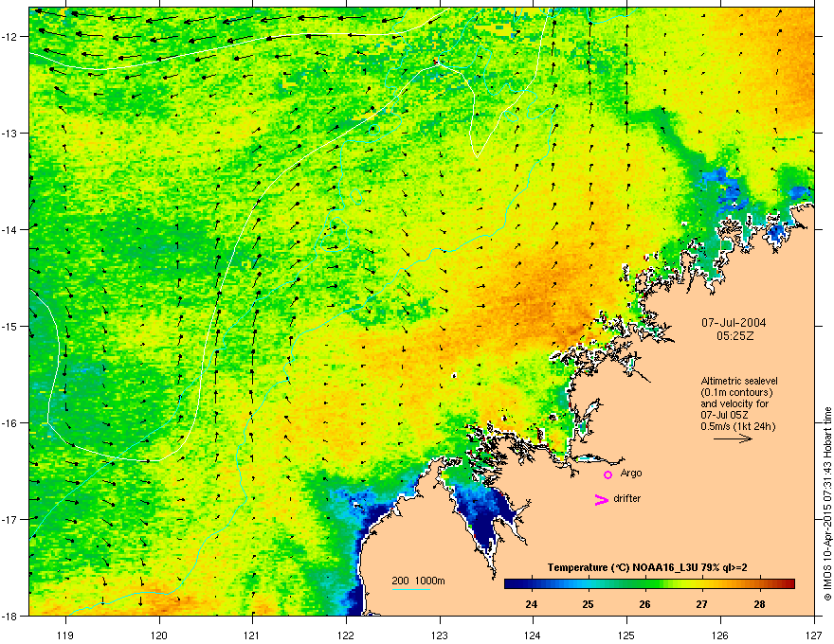834x644 pixels.
Task: Click the latitude axis label -17
Action: point(10,520)
